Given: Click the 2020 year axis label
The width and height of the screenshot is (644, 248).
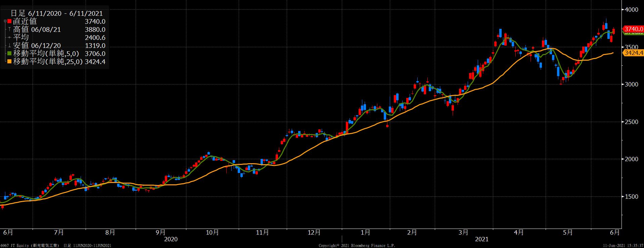Looking at the screenshot, I should tap(171, 239).
